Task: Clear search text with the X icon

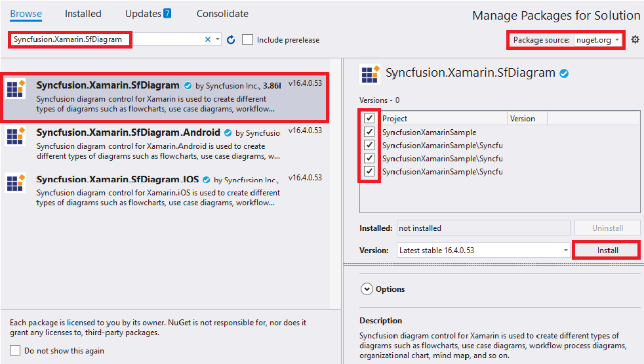Action: click(x=208, y=40)
